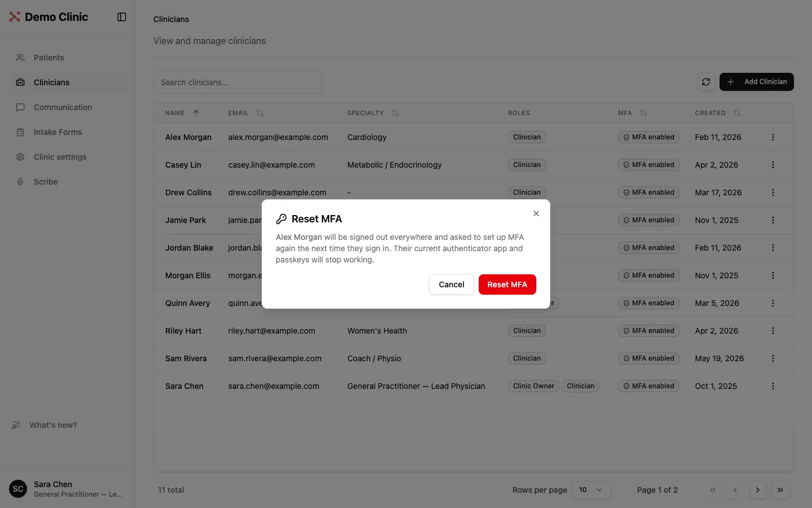The width and height of the screenshot is (812, 508).
Task: Refresh the clinicians list
Action: (706, 82)
